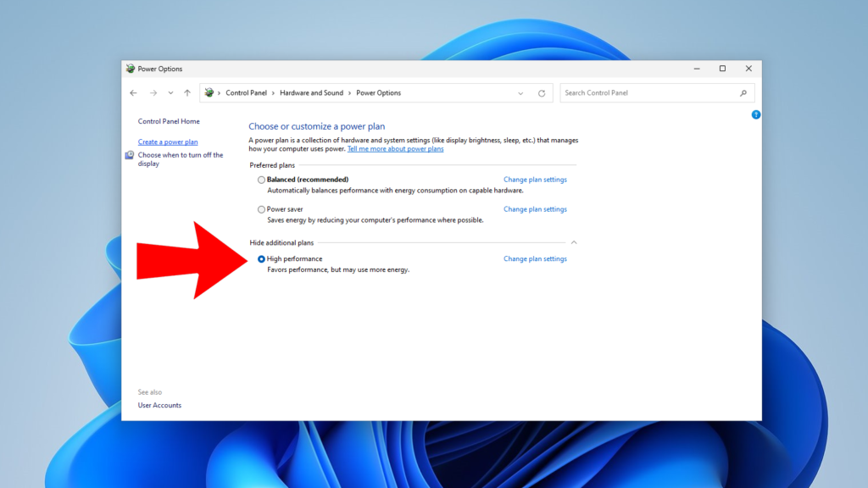The image size is (868, 488).
Task: Expand chevron after Hardware and Sound breadcrumb
Action: (x=349, y=93)
